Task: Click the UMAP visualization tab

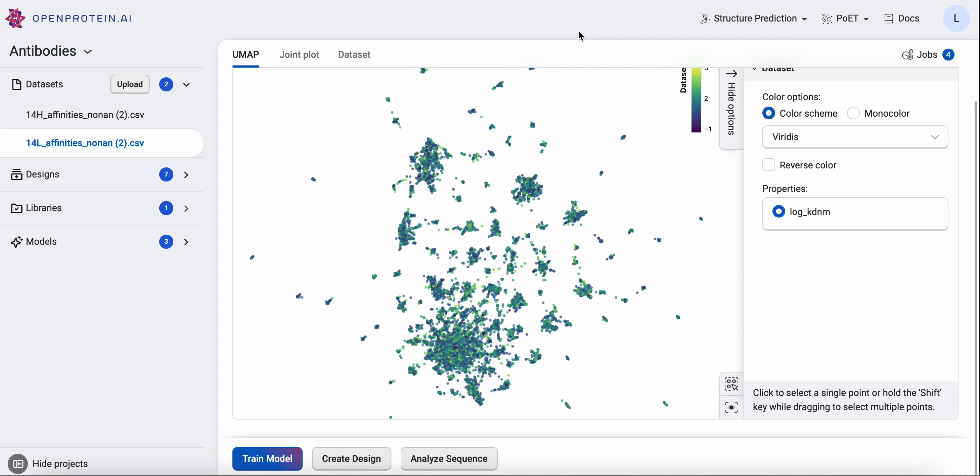Action: (x=246, y=54)
